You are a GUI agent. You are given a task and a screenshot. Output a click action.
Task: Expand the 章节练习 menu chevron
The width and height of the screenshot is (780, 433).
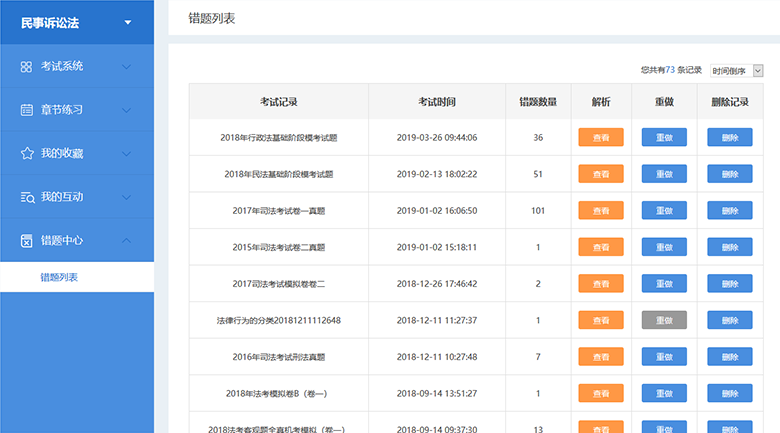126,109
